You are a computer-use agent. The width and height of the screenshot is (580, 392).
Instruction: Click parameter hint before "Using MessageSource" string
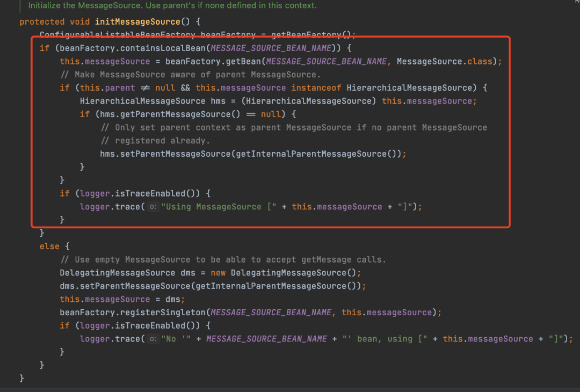click(x=153, y=207)
